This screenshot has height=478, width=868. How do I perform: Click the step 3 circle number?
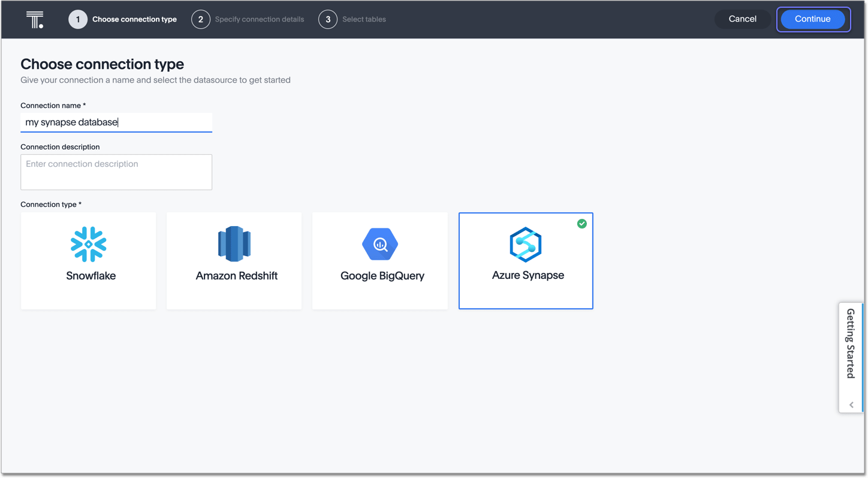[328, 19]
